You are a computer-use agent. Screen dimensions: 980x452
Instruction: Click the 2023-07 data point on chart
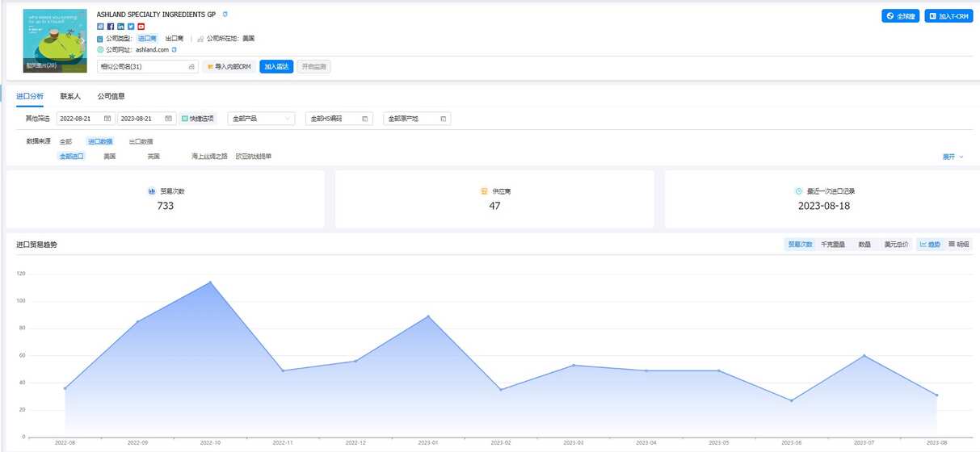[x=864, y=355]
